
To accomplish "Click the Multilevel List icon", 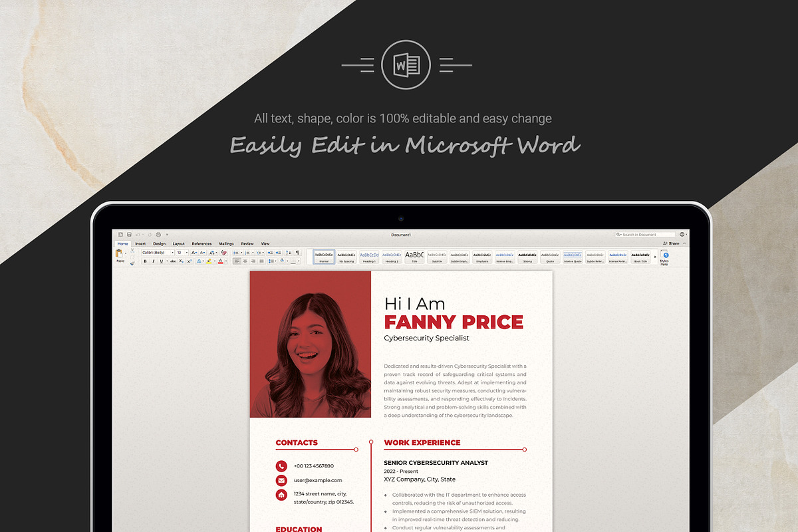I will pyautogui.click(x=259, y=253).
